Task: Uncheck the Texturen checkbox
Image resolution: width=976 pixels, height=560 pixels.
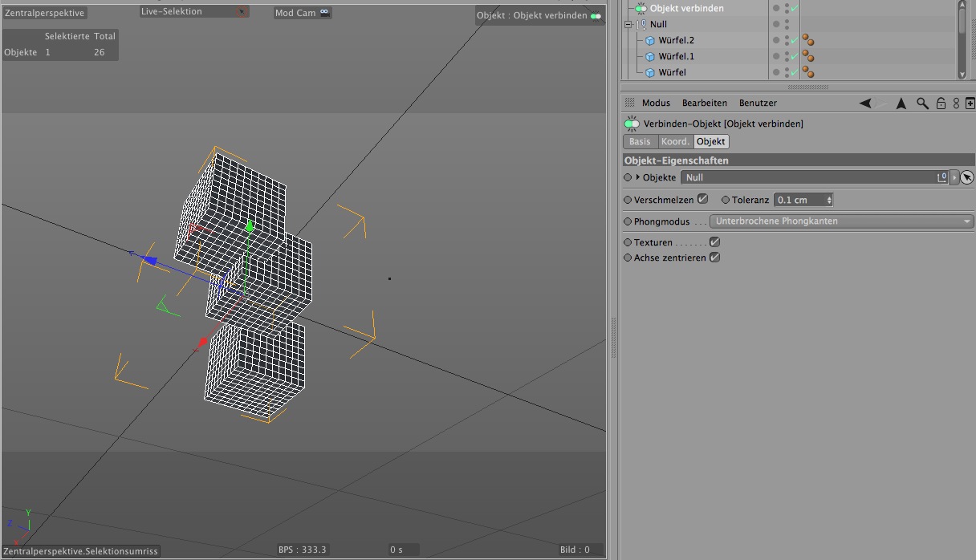Action: pos(714,241)
